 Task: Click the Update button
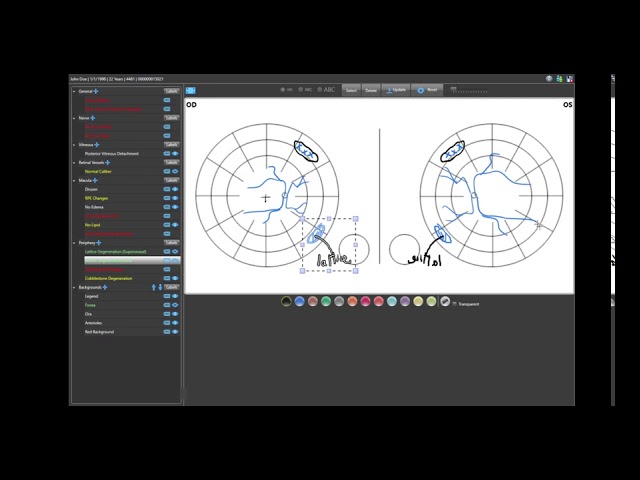click(x=396, y=90)
